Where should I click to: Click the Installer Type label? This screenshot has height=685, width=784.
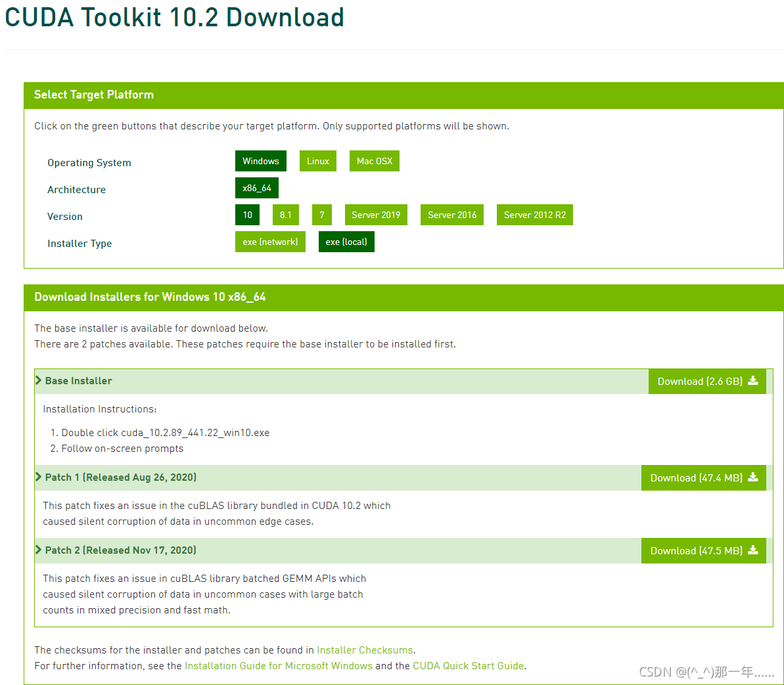(80, 244)
